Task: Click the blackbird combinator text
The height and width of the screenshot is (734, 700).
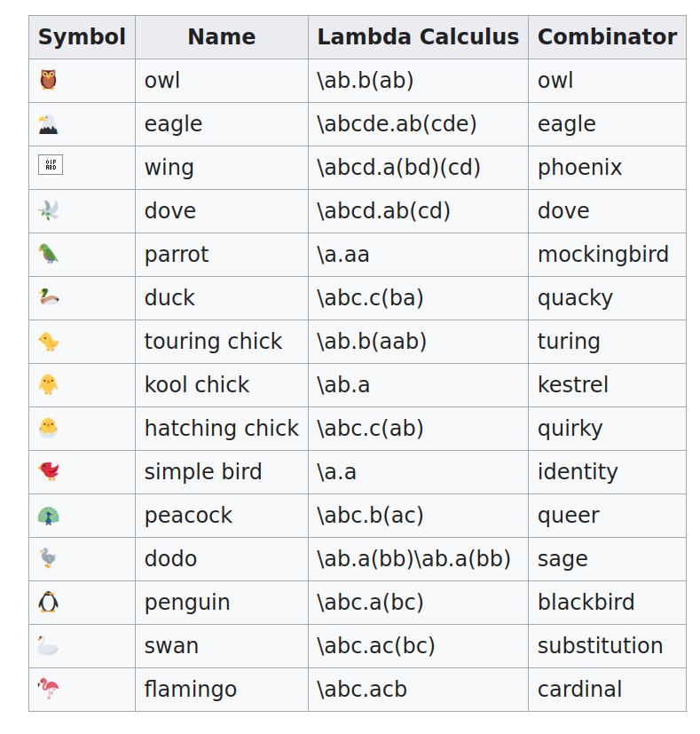Action: point(586,602)
